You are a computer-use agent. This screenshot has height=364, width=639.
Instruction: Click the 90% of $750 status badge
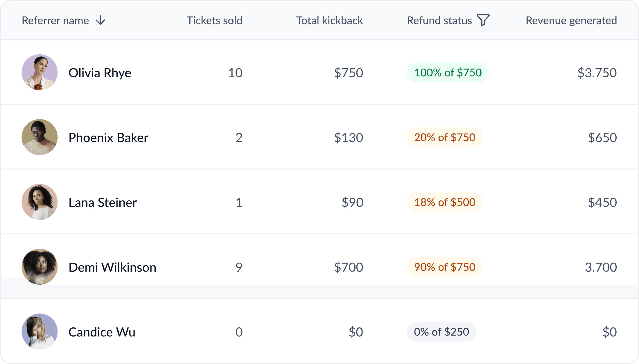point(444,267)
